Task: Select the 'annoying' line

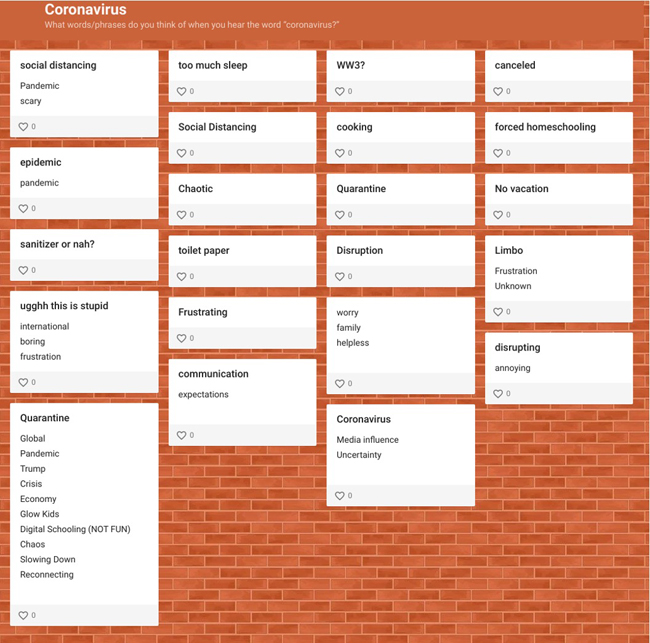Action: (512, 368)
